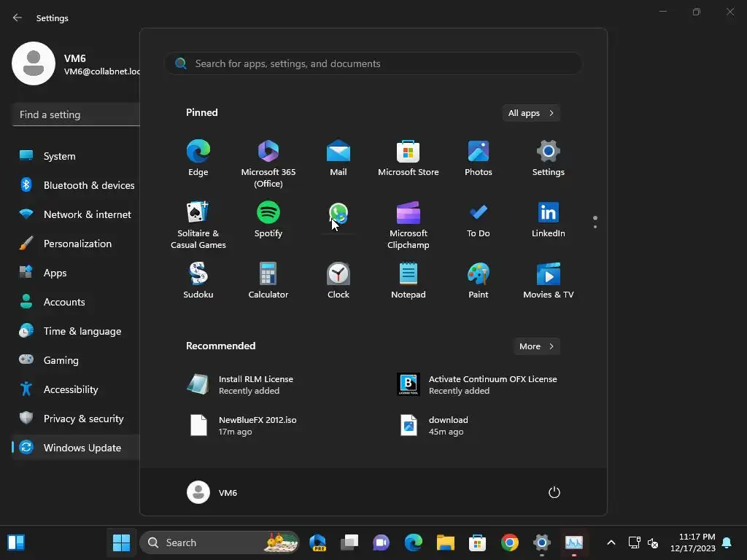The image size is (747, 560).
Task: Open the VM6 user account in Start menu
Action: 212,492
